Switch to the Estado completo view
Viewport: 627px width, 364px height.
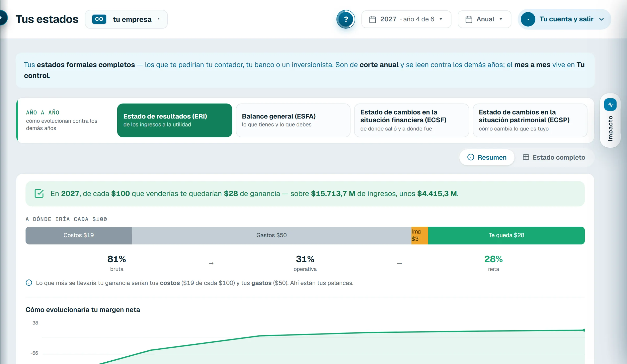pos(554,157)
